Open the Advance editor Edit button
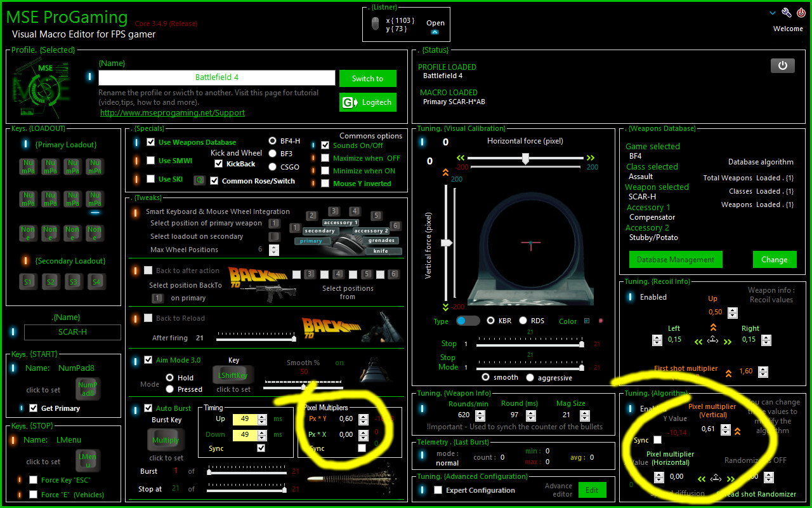This screenshot has width=812, height=508. point(591,490)
